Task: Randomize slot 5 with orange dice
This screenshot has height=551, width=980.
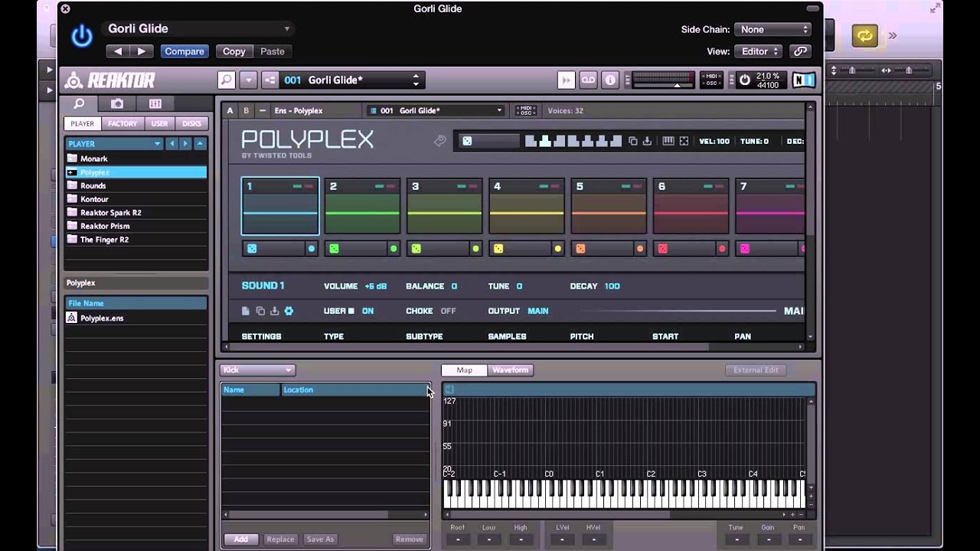Action: (580, 249)
